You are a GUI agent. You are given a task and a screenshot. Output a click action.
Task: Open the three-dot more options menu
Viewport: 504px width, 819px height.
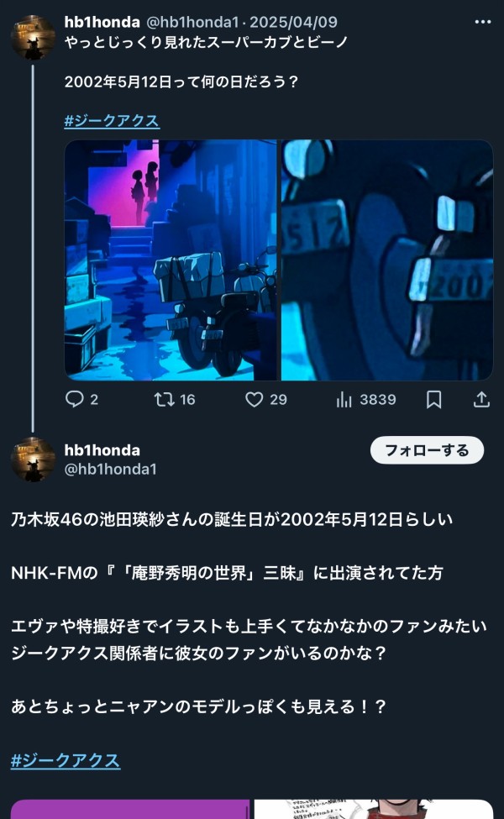coord(483,22)
